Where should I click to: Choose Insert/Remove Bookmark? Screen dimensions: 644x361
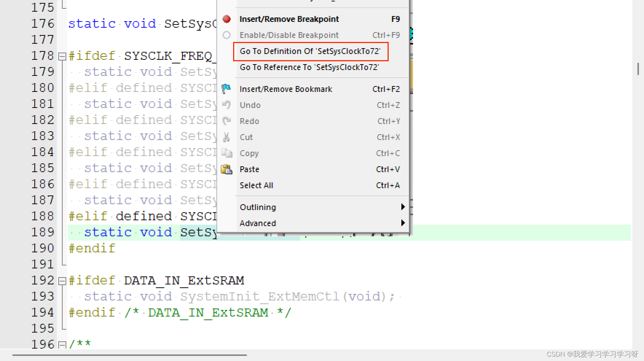coord(313,89)
